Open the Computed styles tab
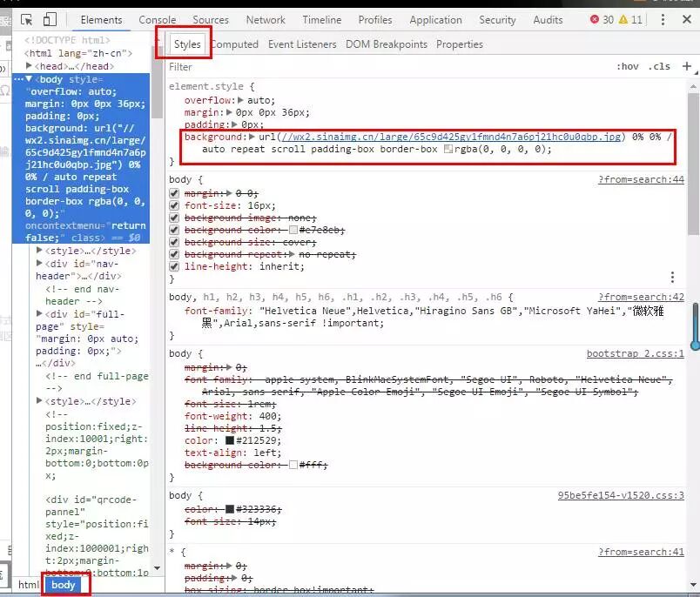 click(234, 44)
